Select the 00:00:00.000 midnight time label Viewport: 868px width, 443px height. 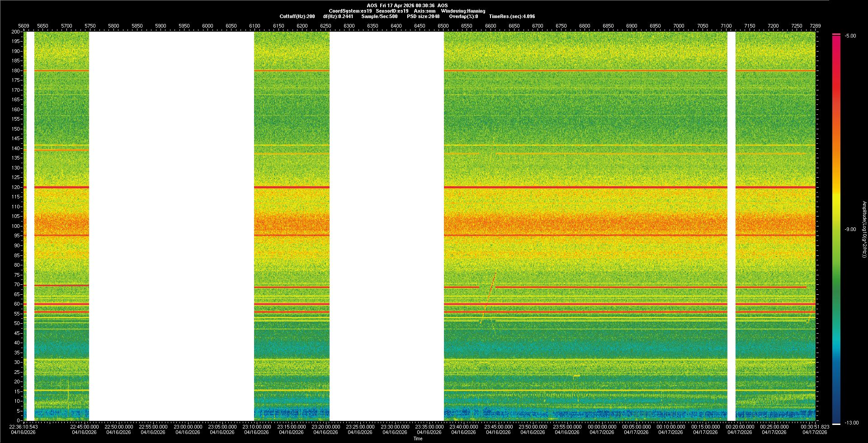click(x=602, y=427)
